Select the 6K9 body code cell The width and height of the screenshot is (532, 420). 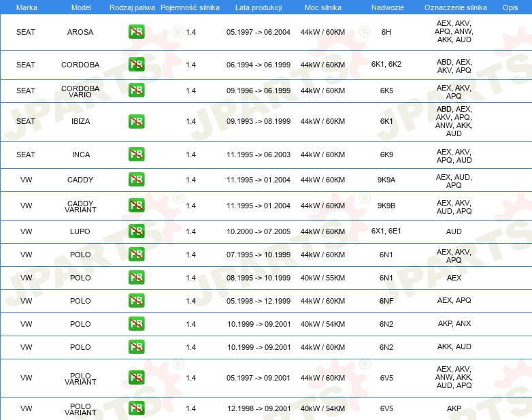[x=386, y=155]
